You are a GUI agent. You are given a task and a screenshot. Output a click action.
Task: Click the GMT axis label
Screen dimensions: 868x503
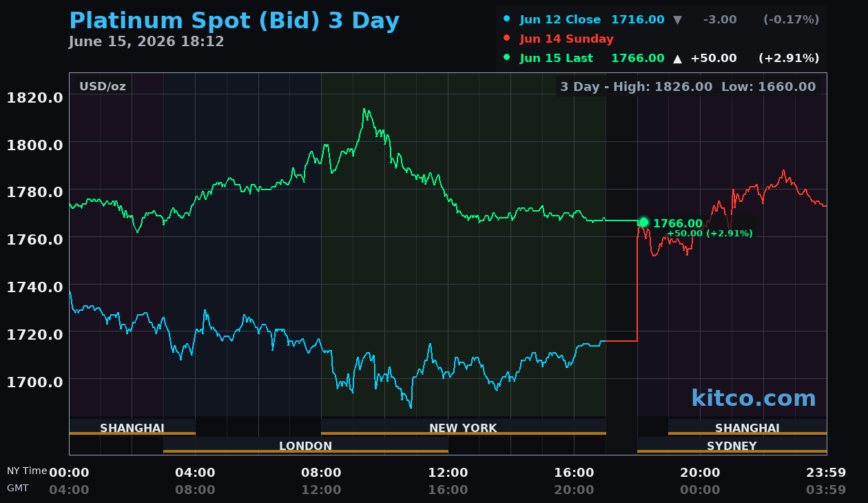pyautogui.click(x=18, y=488)
